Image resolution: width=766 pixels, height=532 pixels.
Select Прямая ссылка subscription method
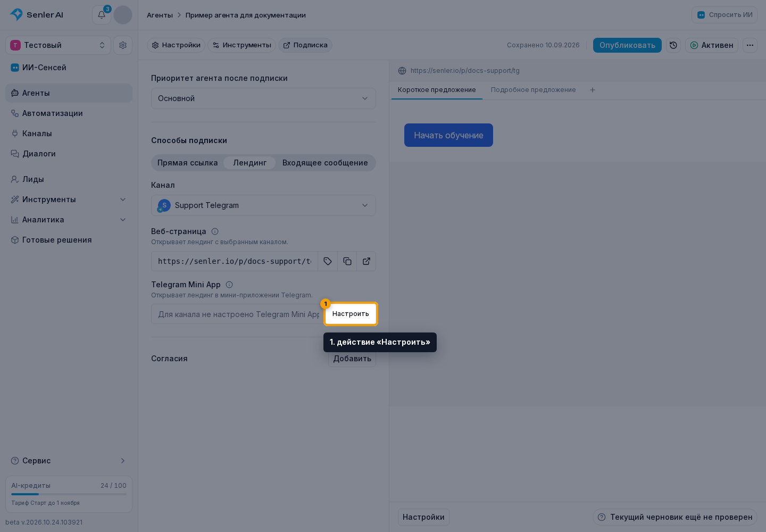pyautogui.click(x=188, y=163)
